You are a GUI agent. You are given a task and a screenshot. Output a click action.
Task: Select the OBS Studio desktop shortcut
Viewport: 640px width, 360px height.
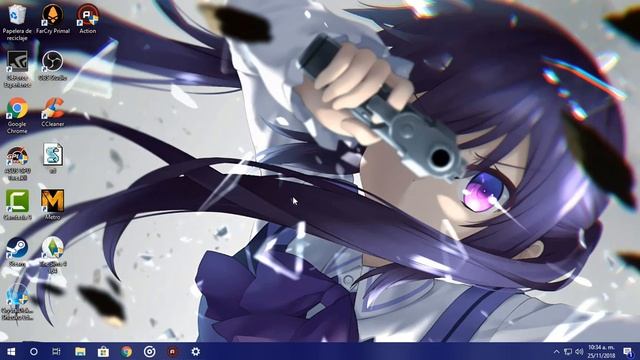52,65
